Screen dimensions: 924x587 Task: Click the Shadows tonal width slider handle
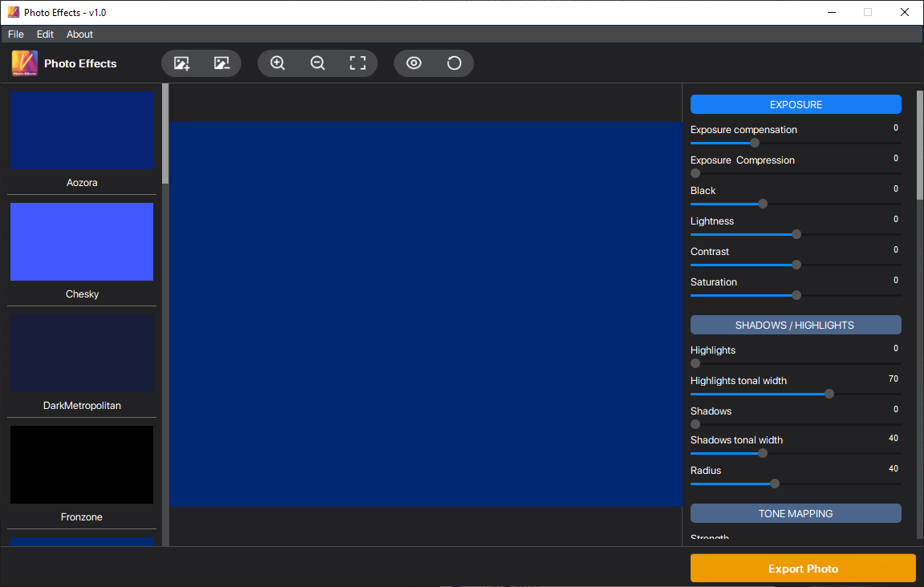tap(763, 453)
